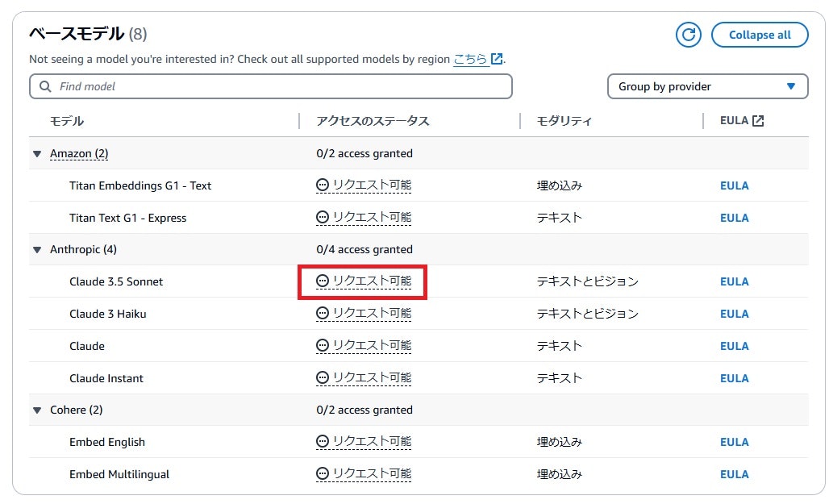Click status icon for Titan Text G1 - Express
The width and height of the screenshot is (833, 504).
pos(323,217)
